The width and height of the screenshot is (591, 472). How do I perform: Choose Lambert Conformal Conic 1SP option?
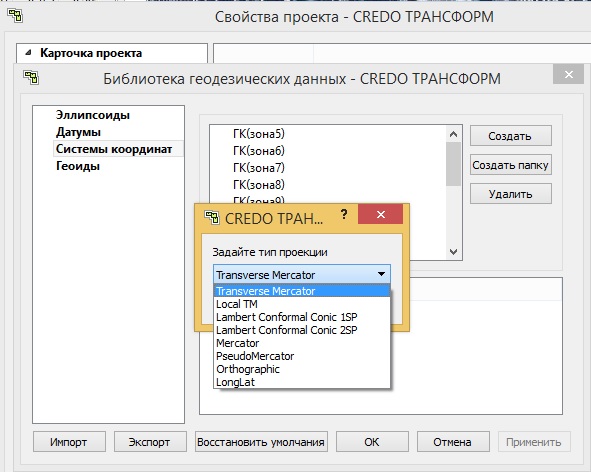pyautogui.click(x=302, y=317)
